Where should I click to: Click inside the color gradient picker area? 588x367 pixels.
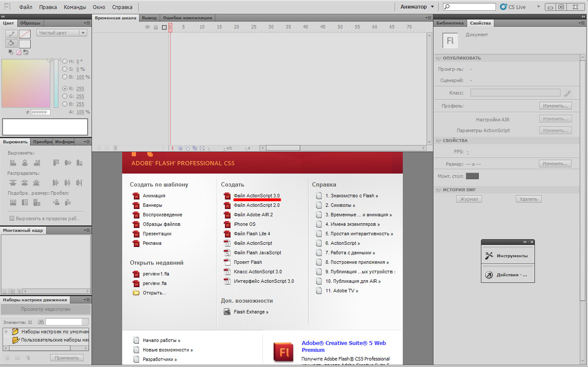(x=26, y=83)
